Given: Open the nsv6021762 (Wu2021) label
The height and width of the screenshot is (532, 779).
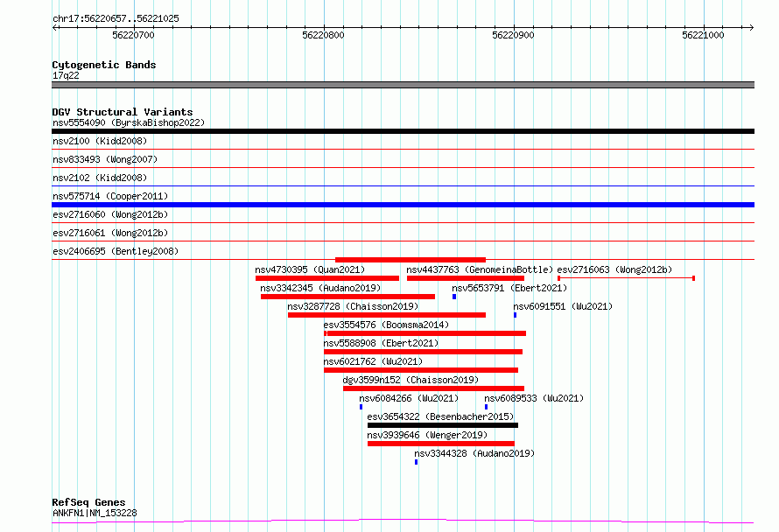Looking at the screenshot, I should [x=373, y=361].
